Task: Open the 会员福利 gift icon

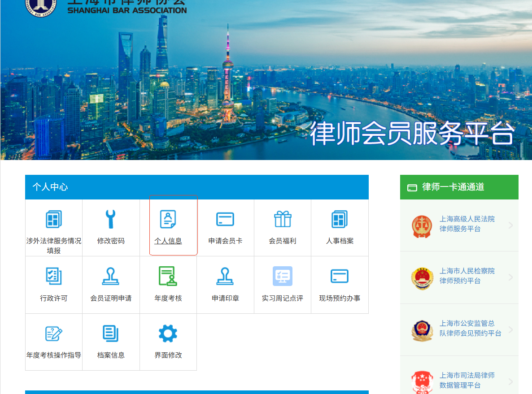Action: (283, 219)
